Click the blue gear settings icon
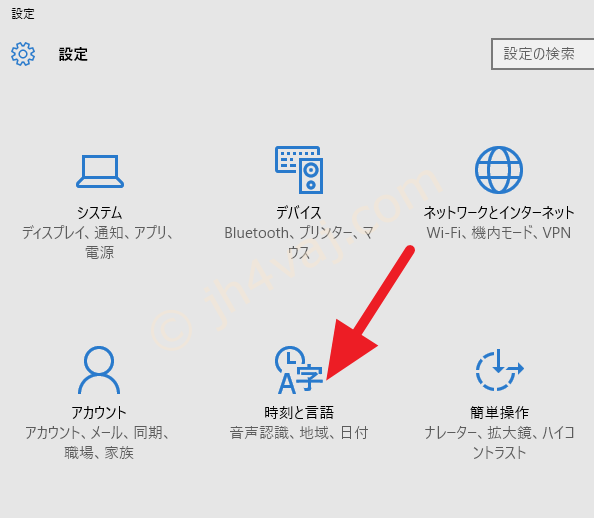 tap(23, 54)
